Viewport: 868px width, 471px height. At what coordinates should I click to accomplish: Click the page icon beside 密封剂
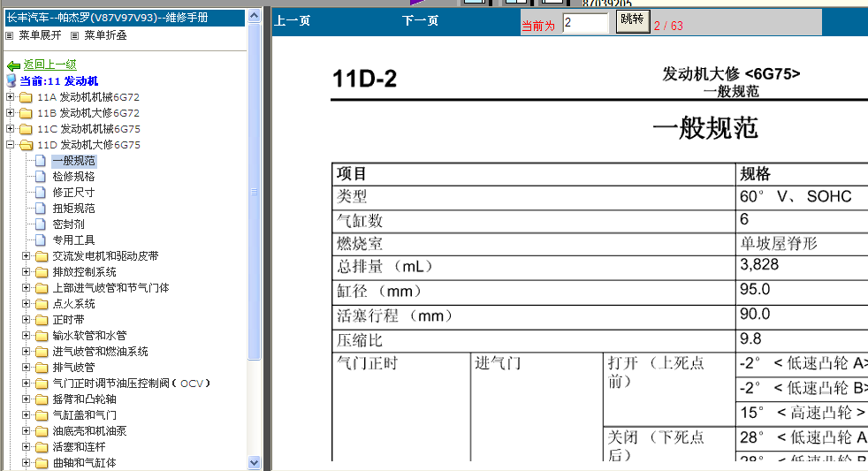(x=41, y=224)
